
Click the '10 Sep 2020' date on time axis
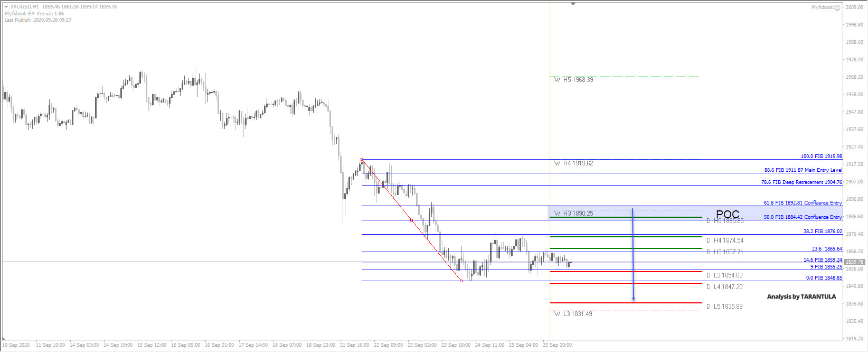(x=16, y=345)
